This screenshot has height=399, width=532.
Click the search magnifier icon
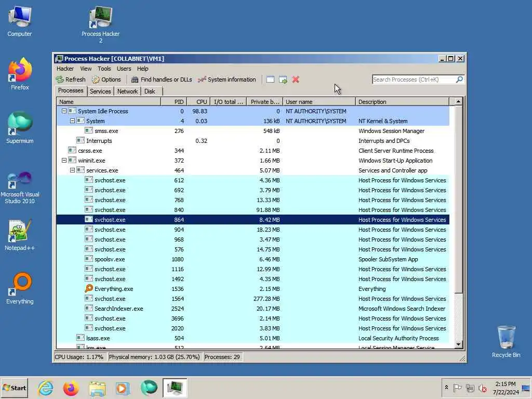pos(459,79)
